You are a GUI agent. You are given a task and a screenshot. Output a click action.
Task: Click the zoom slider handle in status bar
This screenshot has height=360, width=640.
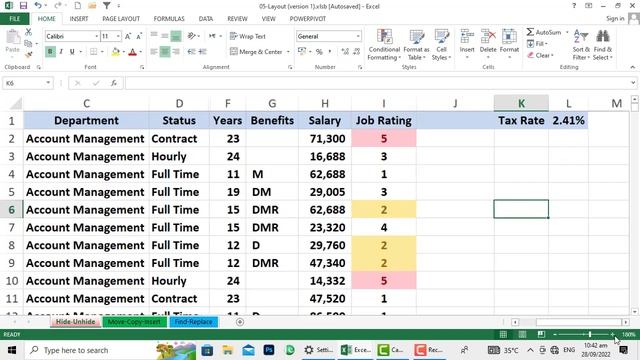click(x=590, y=334)
